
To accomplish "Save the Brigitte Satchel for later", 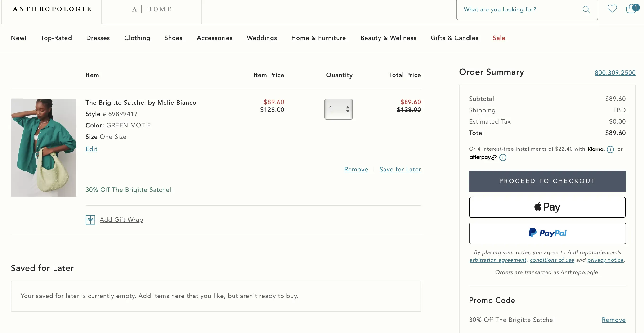I will (400, 169).
